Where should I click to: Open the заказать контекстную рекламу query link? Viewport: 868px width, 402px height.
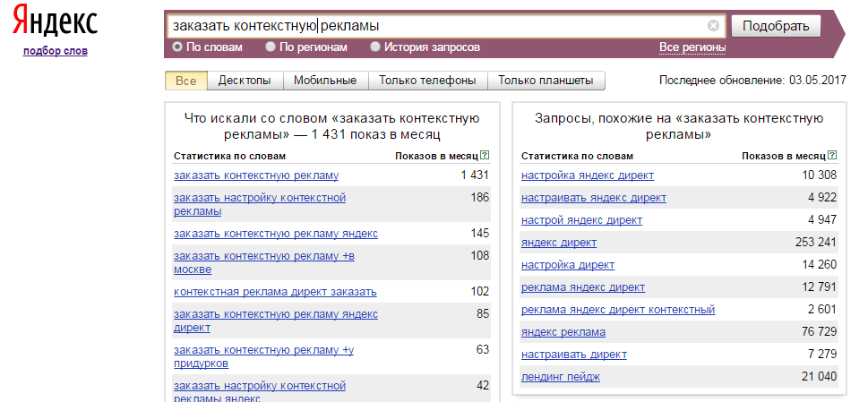click(256, 175)
